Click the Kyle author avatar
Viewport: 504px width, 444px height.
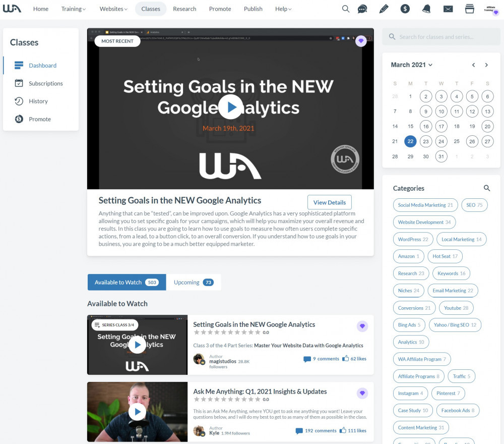[199, 431]
